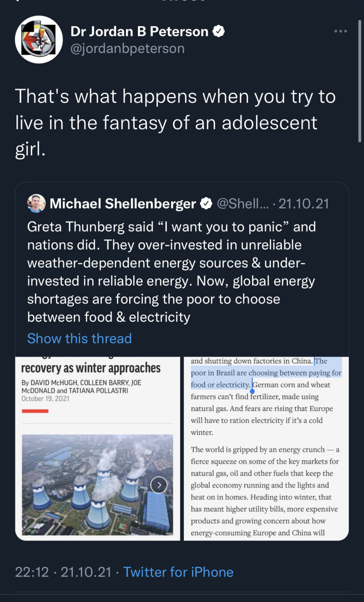This screenshot has width=364, height=602.
Task: Click the Michael Shellenberger name in quoted tweet
Action: point(123,203)
